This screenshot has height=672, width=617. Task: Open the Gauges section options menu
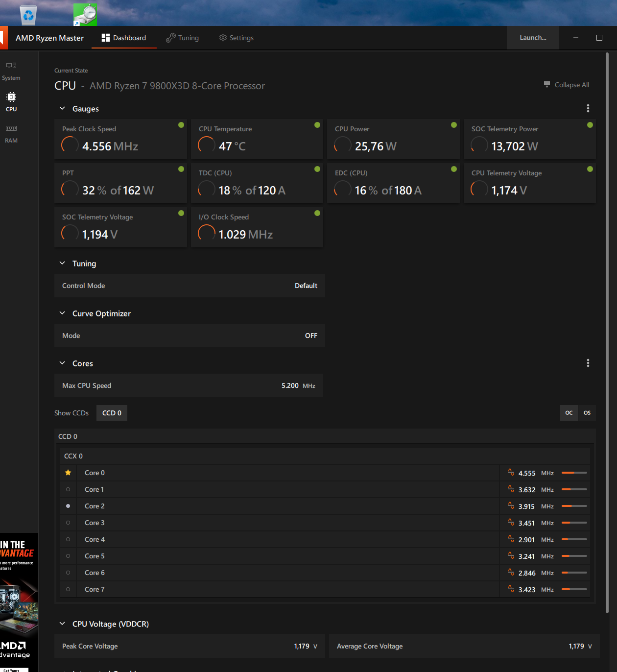coord(588,108)
